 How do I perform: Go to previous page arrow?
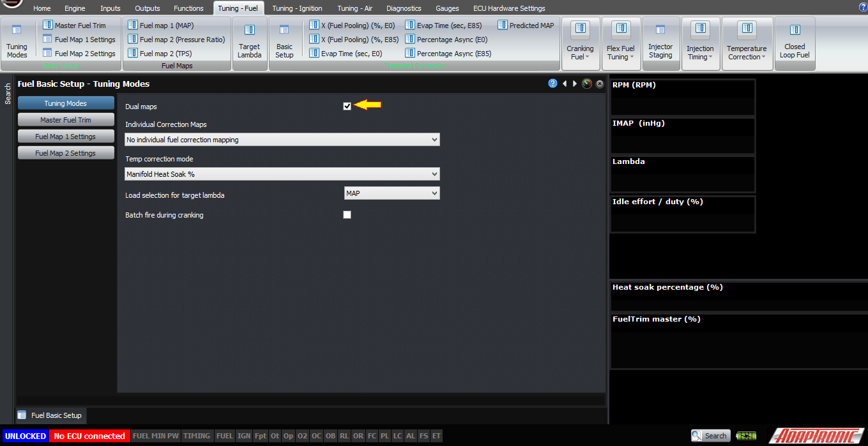point(565,84)
